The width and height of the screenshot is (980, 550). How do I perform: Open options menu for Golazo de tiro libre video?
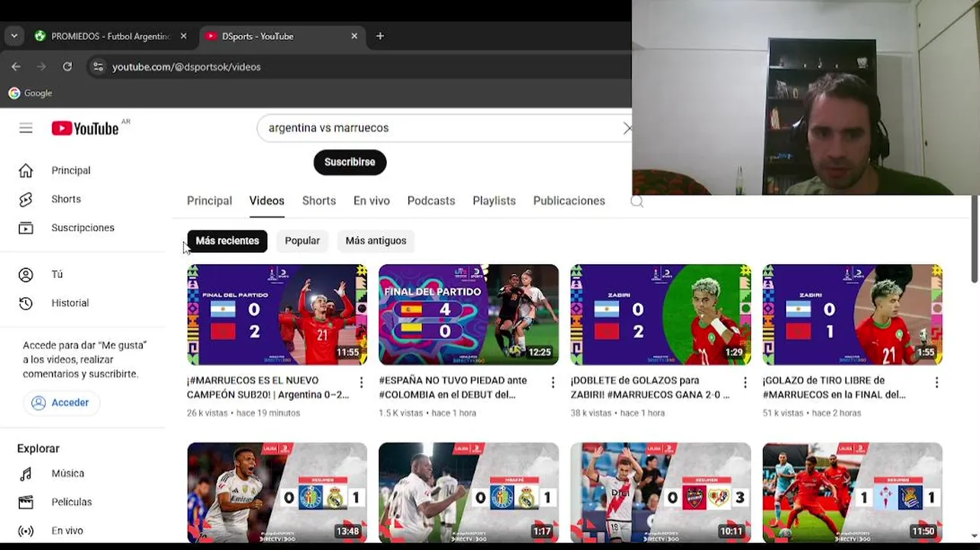[936, 382]
